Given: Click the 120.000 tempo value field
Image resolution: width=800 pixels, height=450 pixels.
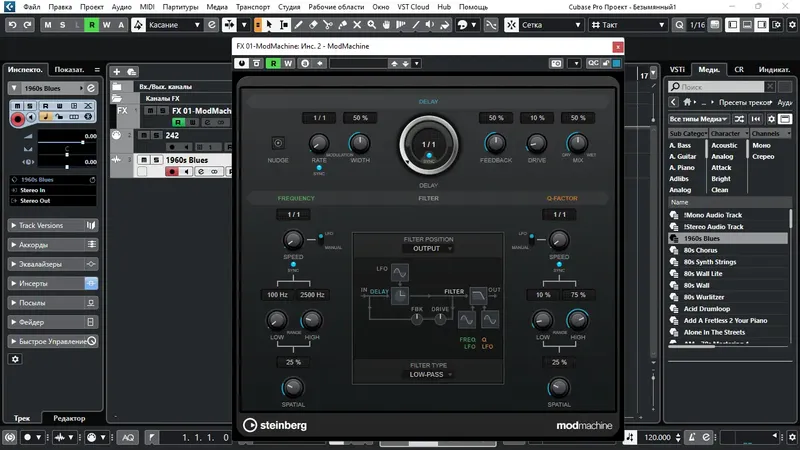Looking at the screenshot, I should coord(657,437).
